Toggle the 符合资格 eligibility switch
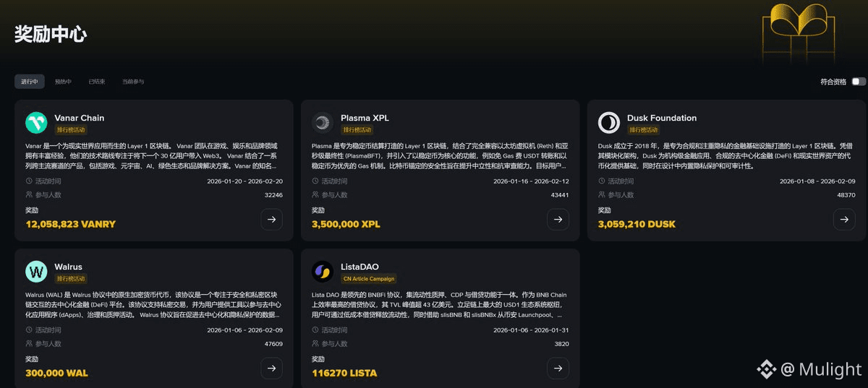The height and width of the screenshot is (388, 868). (859, 82)
